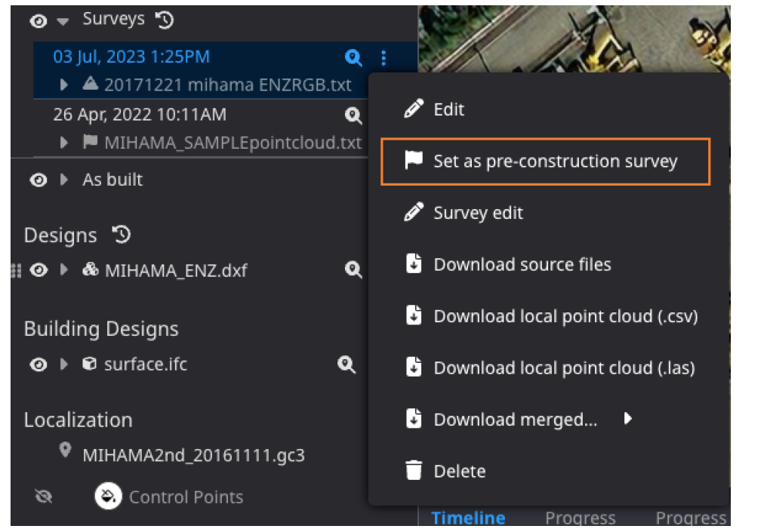Screen dimensions: 764x532
Task: Click the As built label
Action: coord(112,180)
